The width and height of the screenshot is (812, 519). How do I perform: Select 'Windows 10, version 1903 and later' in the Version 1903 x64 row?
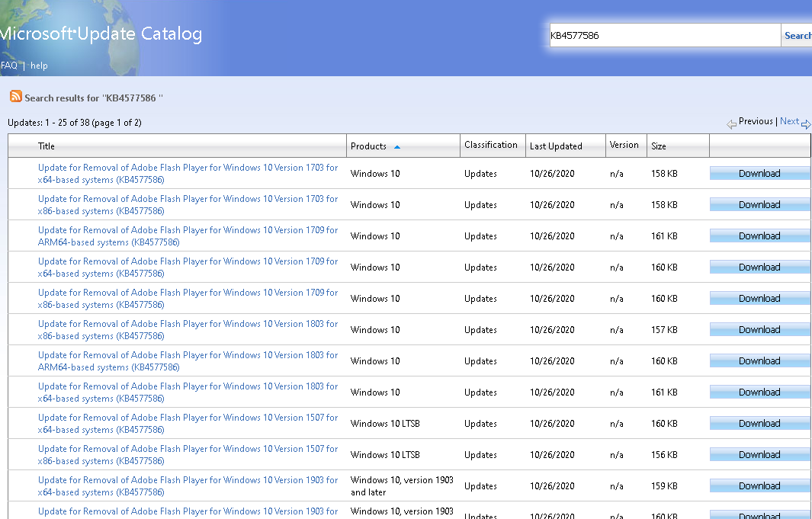pyautogui.click(x=402, y=486)
